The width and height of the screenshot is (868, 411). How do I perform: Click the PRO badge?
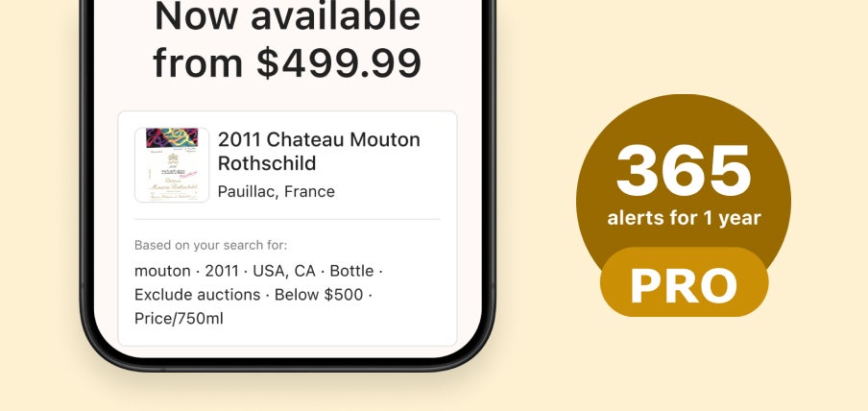[x=684, y=283]
